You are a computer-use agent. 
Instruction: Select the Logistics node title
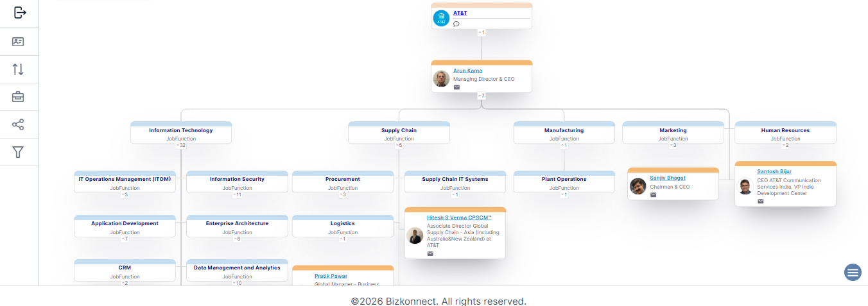(x=343, y=223)
